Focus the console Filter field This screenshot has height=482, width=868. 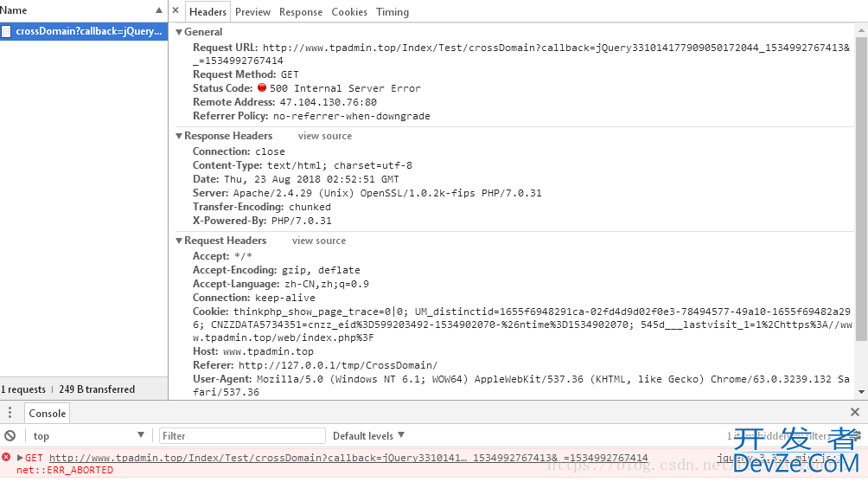242,435
